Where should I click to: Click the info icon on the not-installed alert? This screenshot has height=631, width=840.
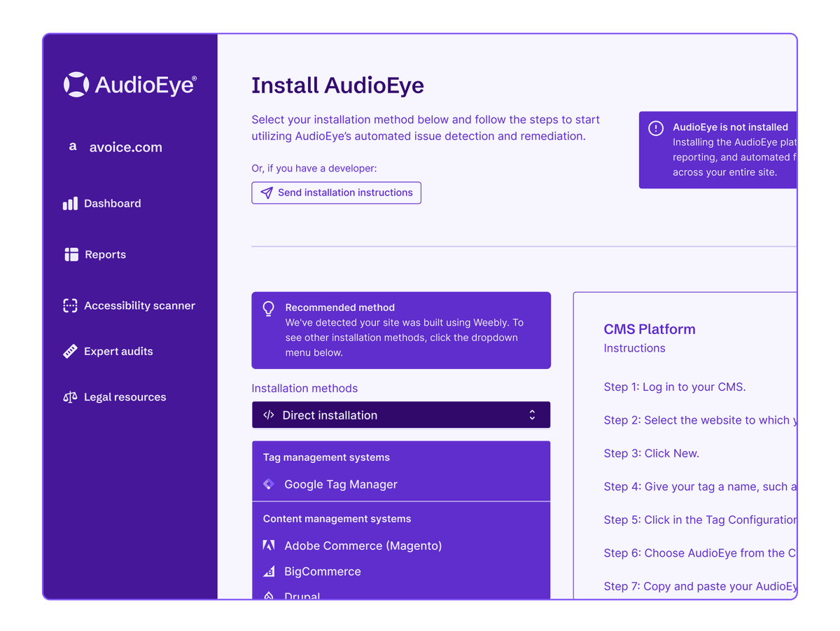coord(656,128)
